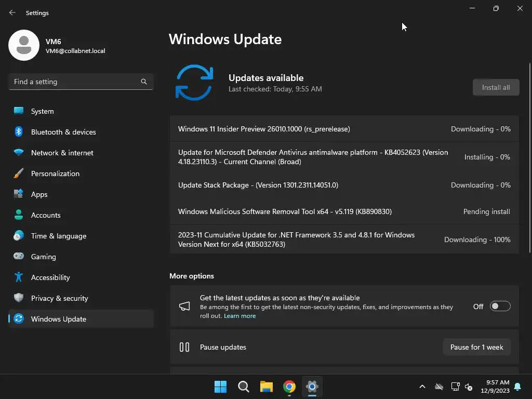Select Personalization in the sidebar
The height and width of the screenshot is (399, 532).
point(81,174)
